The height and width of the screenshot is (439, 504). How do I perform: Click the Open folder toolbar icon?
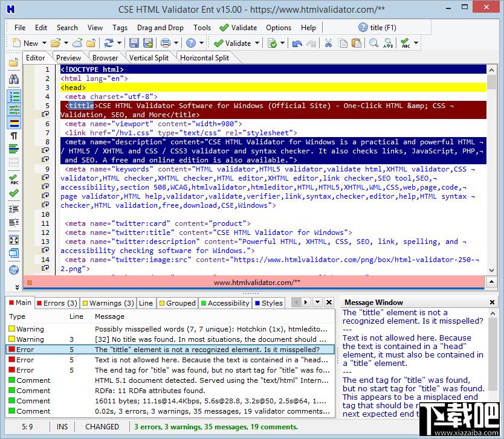56,43
